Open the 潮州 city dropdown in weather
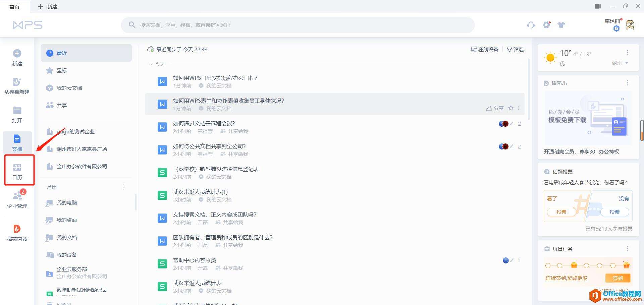This screenshot has width=644, height=305. pos(620,63)
